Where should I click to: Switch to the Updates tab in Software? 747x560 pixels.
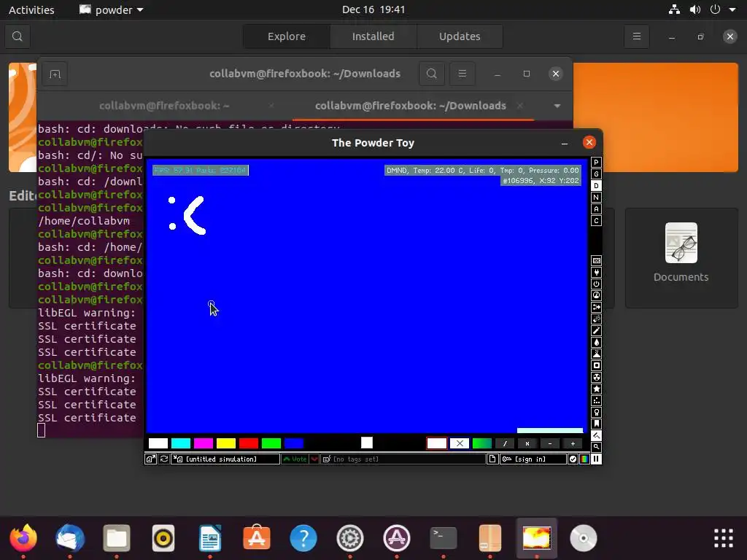pos(460,36)
